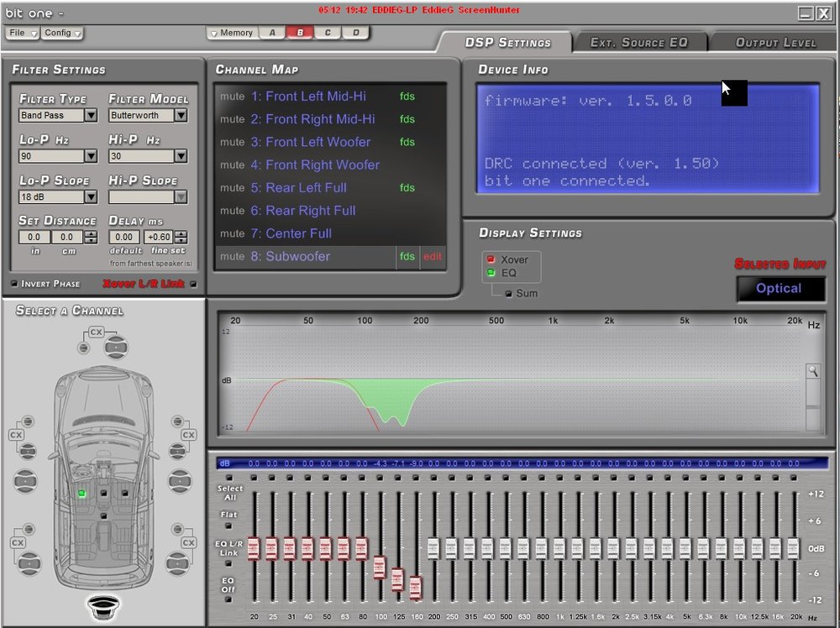Select the front passenger seat listening position
The image size is (840, 628).
[x=125, y=493]
